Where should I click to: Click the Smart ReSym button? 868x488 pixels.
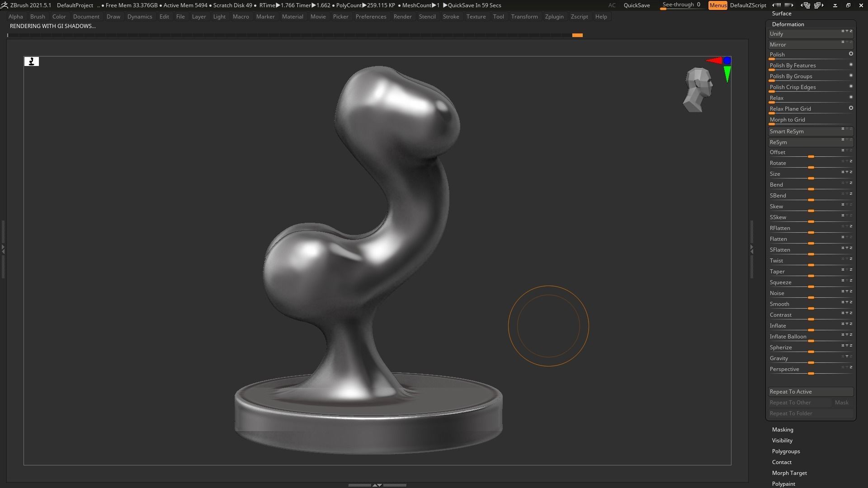[811, 131]
